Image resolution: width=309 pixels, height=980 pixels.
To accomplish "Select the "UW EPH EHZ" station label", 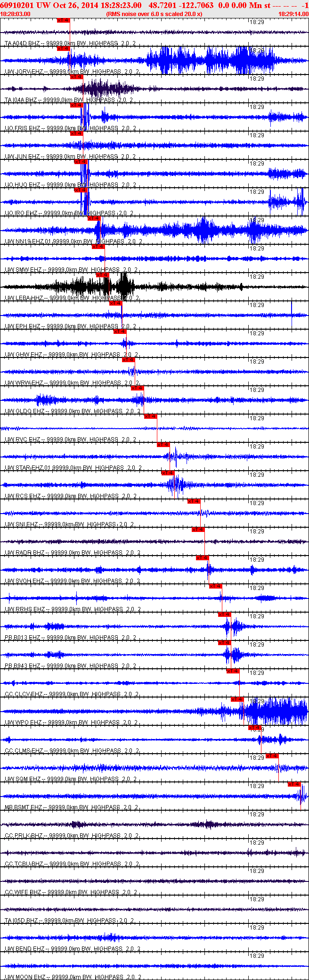I will (x=22, y=326).
